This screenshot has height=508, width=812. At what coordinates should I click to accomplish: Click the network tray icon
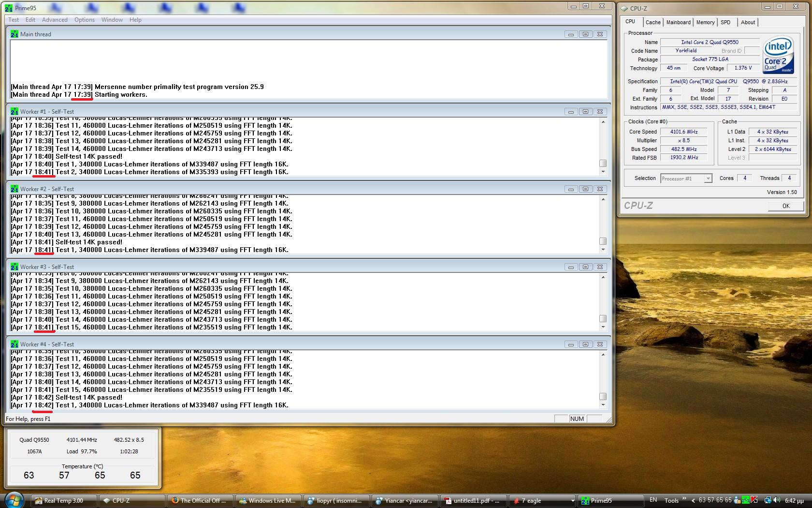[x=768, y=500]
